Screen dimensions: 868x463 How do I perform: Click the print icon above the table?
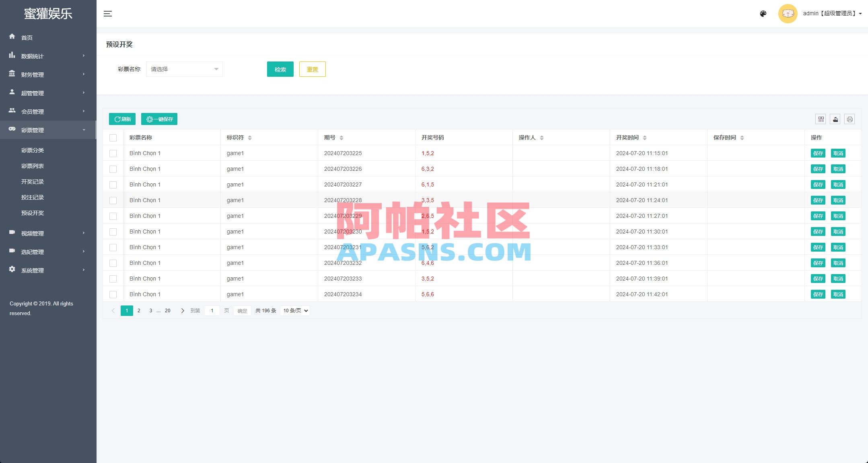tap(849, 119)
